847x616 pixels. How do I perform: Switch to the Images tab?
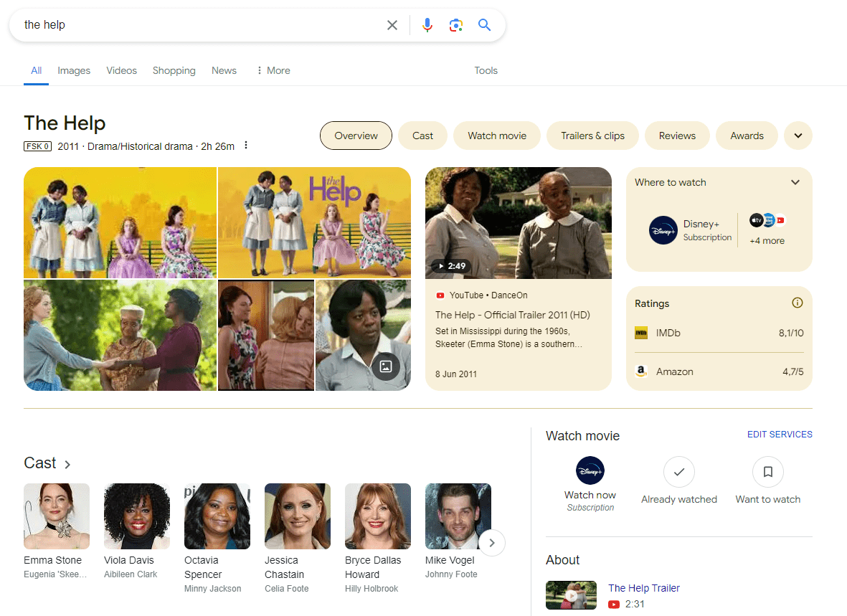click(x=74, y=70)
